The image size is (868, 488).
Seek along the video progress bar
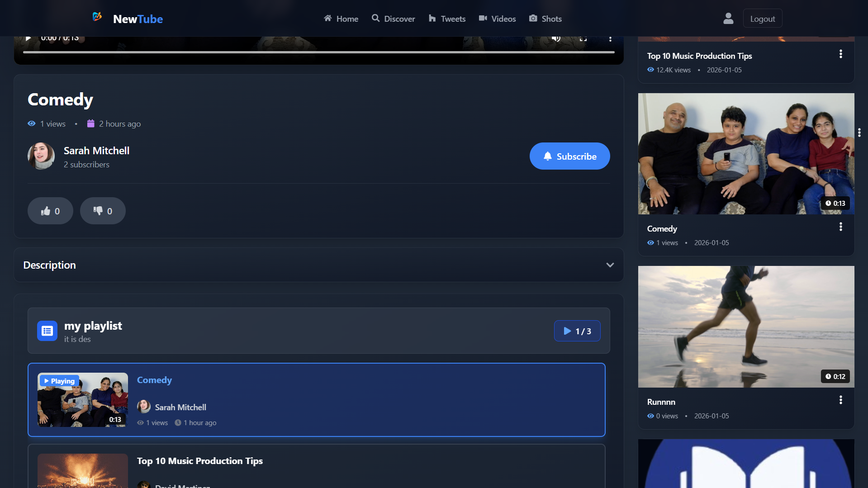[x=318, y=52]
